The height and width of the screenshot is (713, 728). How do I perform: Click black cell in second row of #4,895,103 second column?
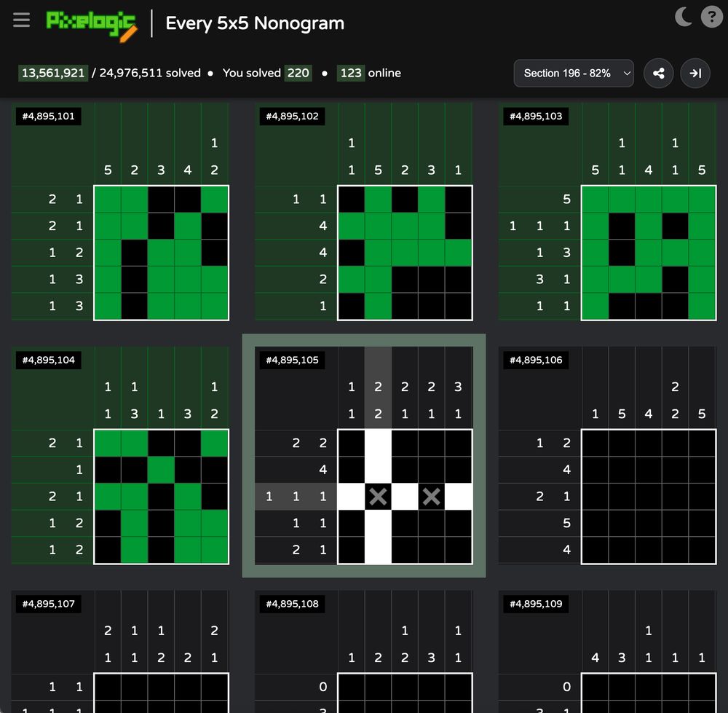pyautogui.click(x=622, y=226)
